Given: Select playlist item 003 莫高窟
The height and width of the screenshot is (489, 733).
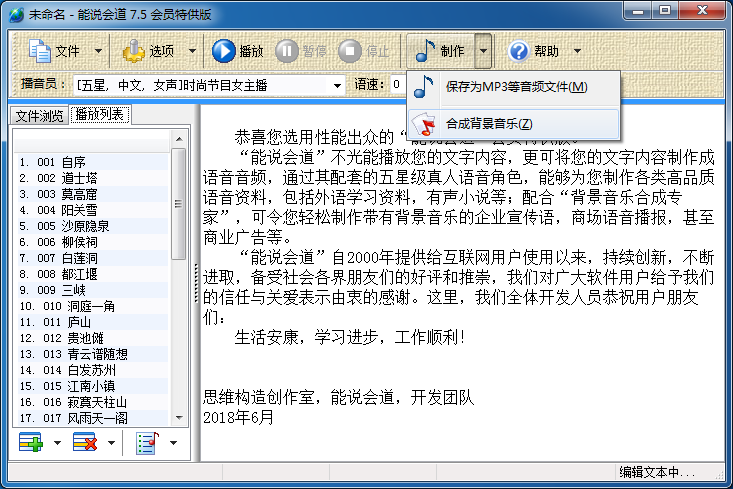Looking at the screenshot, I should click(x=93, y=194).
